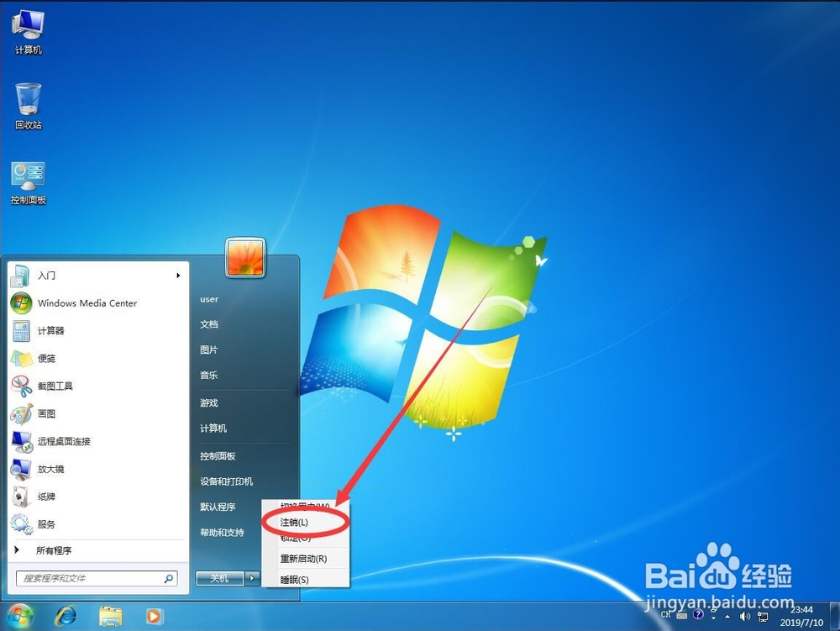
Task: Open 控制面板 in Start menu right pane
Action: click(218, 456)
